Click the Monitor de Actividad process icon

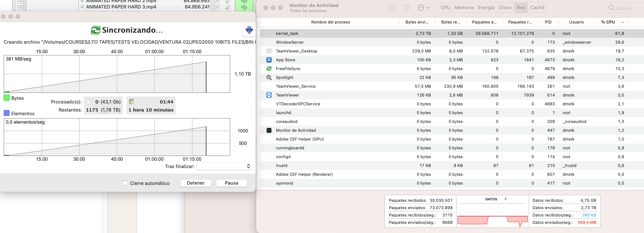269,130
